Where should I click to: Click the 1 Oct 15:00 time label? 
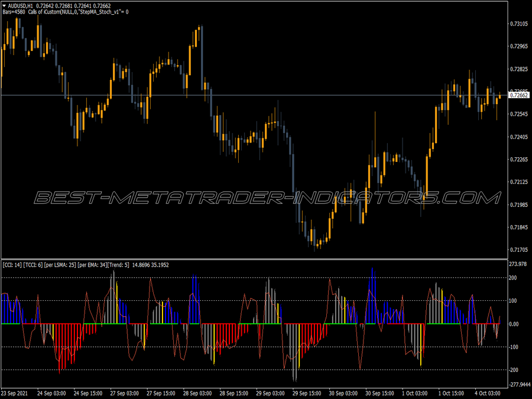451,394
